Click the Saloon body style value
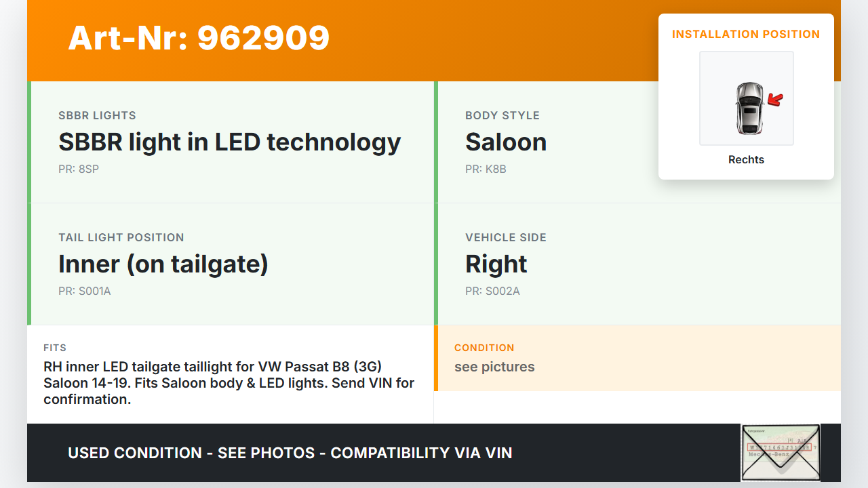 click(x=506, y=142)
